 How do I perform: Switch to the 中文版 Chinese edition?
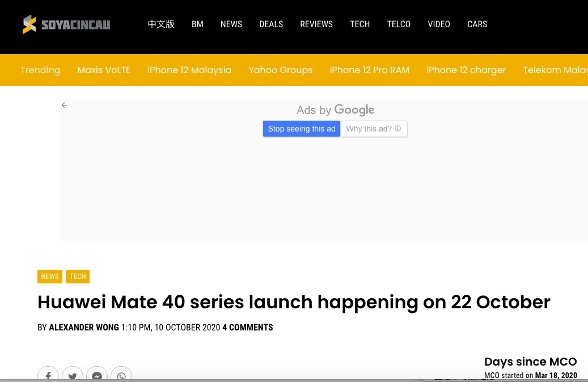161,24
